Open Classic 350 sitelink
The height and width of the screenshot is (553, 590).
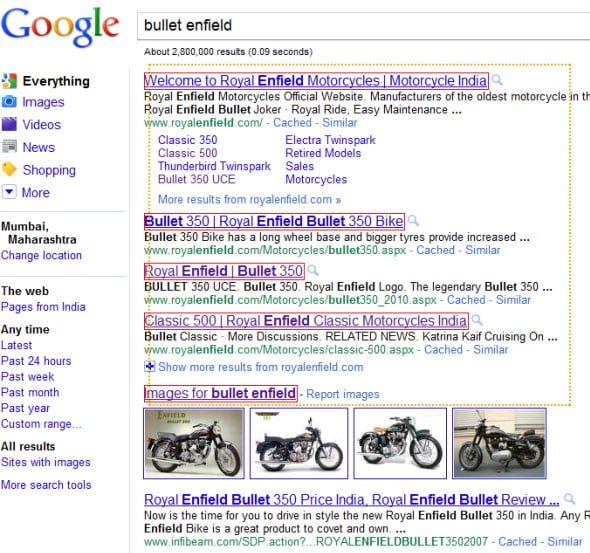[188, 140]
